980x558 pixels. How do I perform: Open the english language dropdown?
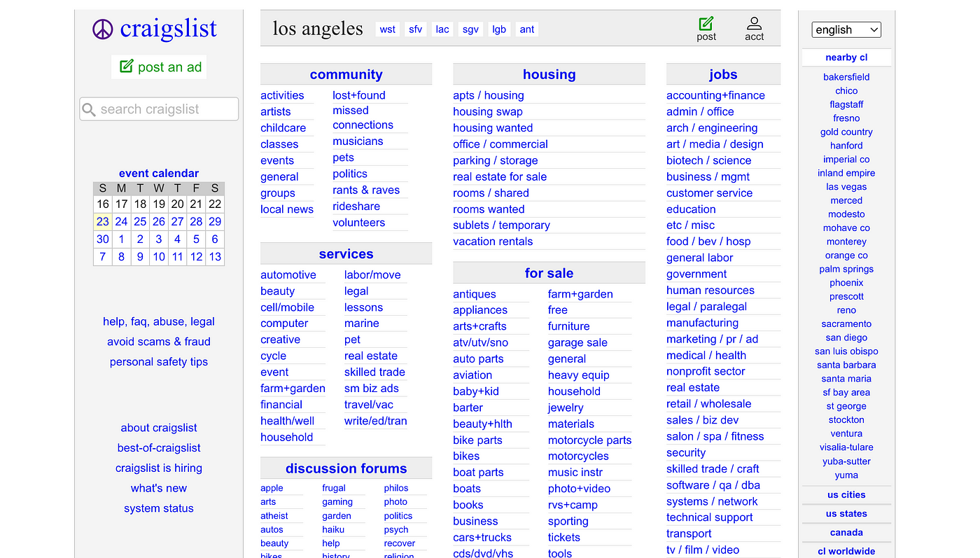tap(846, 29)
